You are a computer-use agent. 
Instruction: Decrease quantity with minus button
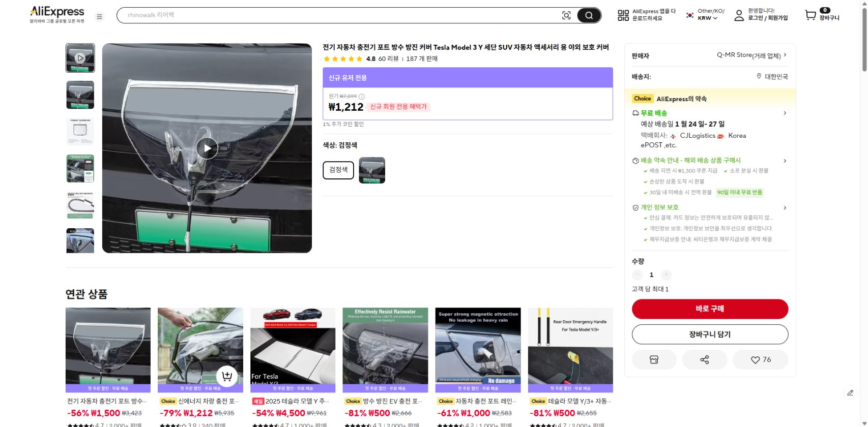(638, 275)
